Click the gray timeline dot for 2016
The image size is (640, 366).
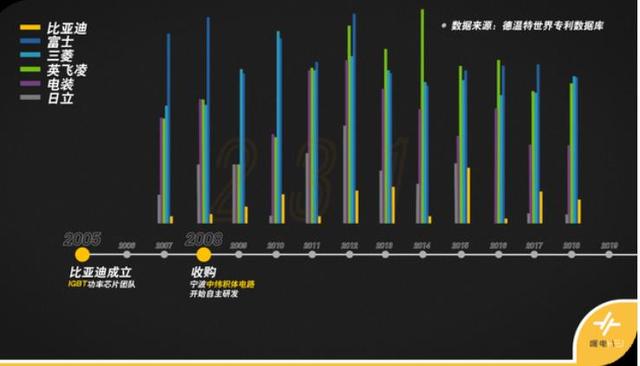pos(498,255)
